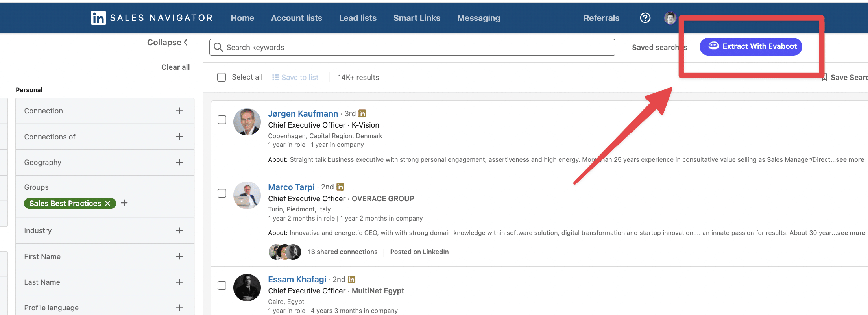View shared connections avatars for Marco Tarpi
Viewport: 868px width, 315px height.
pos(285,252)
